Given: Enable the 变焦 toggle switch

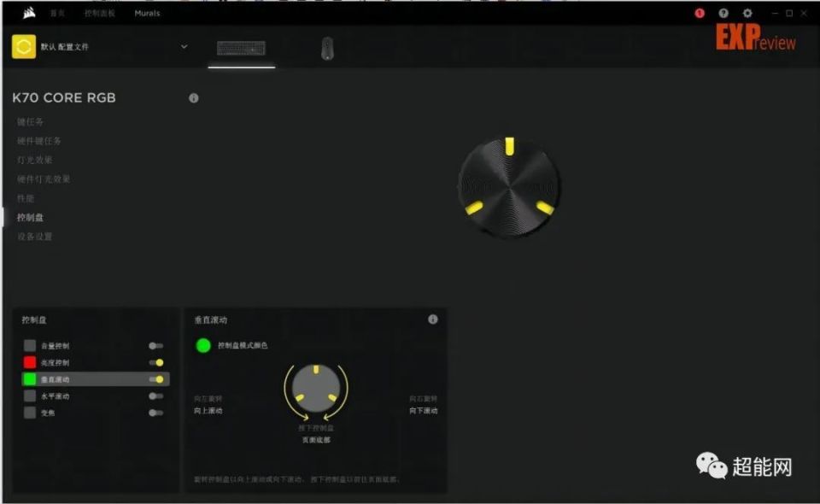Looking at the screenshot, I should 155,413.
